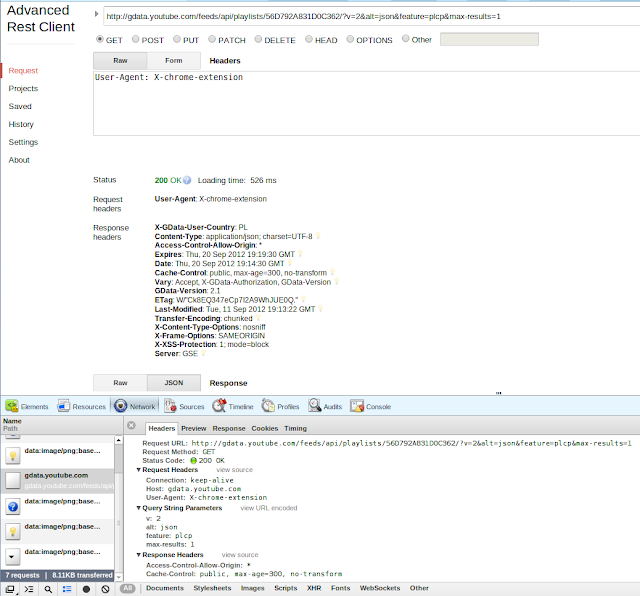Open Settings in the sidebar
Viewport: 640px width, 596px height.
[x=23, y=142]
